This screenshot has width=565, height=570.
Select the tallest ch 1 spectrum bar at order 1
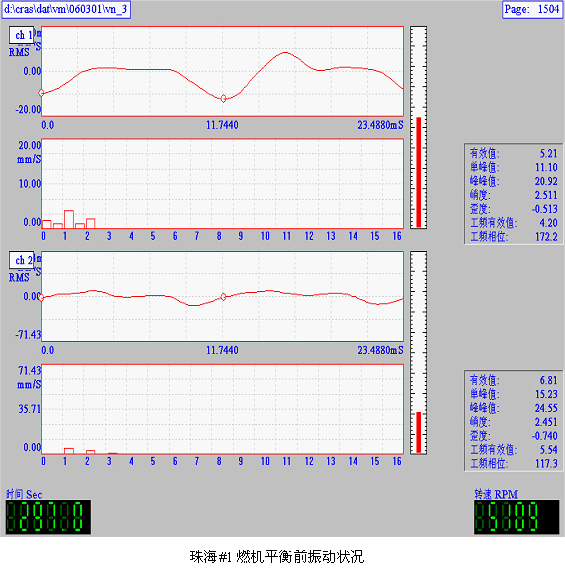click(69, 219)
